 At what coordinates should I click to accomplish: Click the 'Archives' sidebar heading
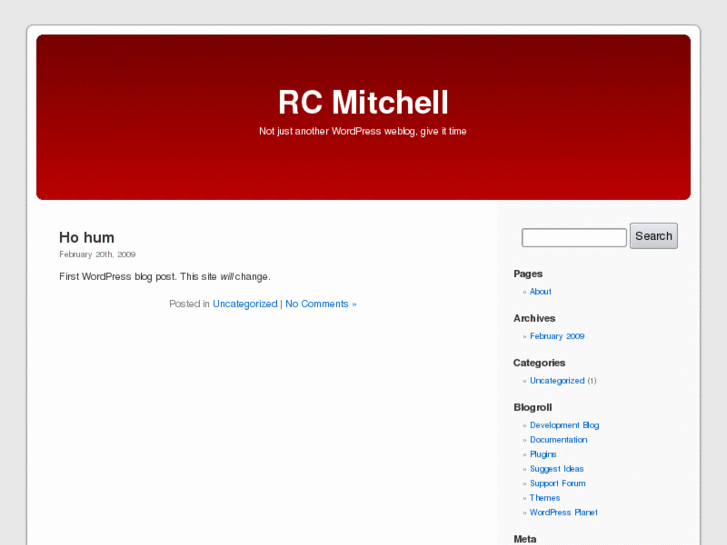coord(534,318)
